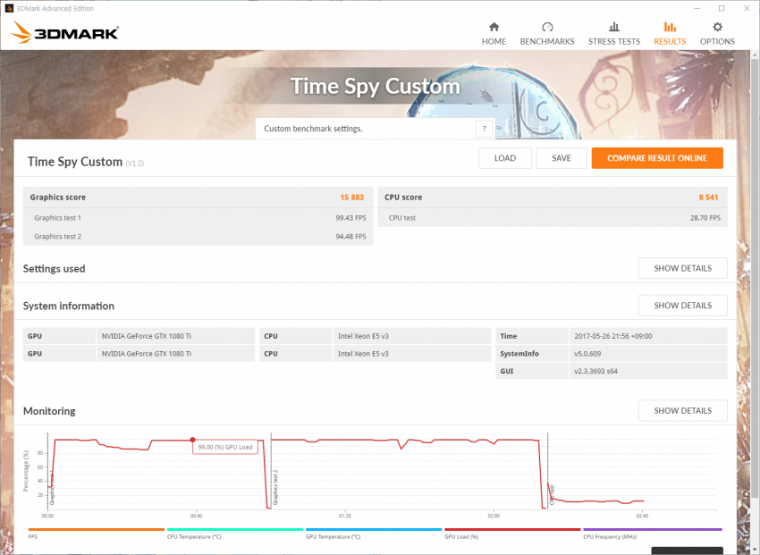The height and width of the screenshot is (555, 760).
Task: Click the 94.48 FPS value
Action: (x=350, y=237)
